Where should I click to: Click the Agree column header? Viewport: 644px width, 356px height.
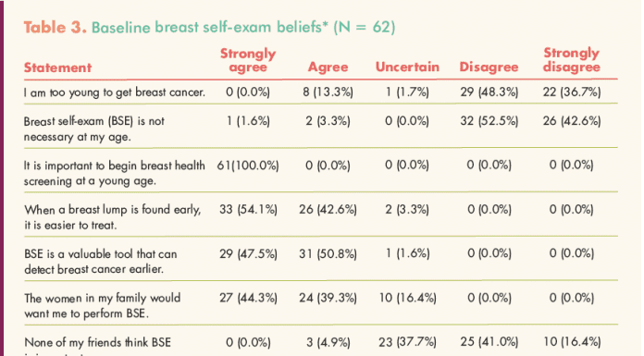tap(328, 67)
